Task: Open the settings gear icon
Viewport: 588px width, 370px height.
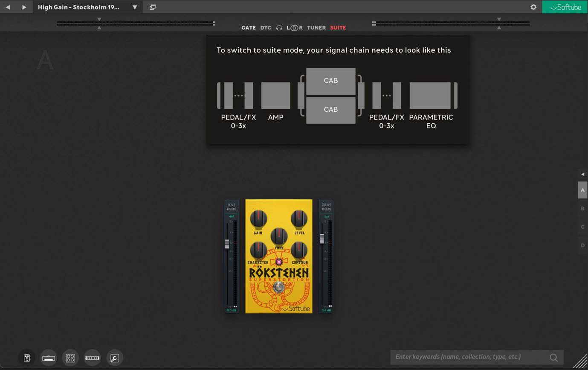Action: coord(533,7)
